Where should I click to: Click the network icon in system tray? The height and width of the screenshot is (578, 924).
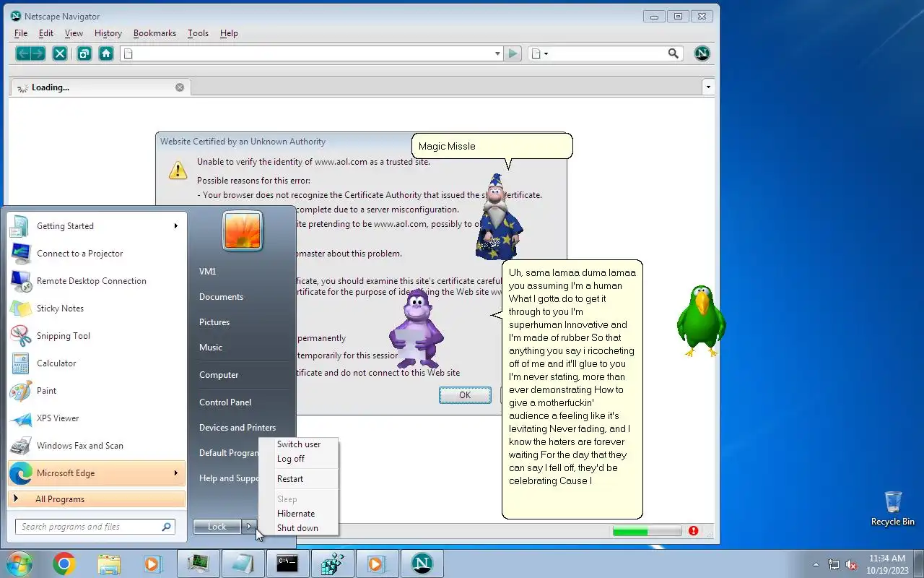pos(834,564)
